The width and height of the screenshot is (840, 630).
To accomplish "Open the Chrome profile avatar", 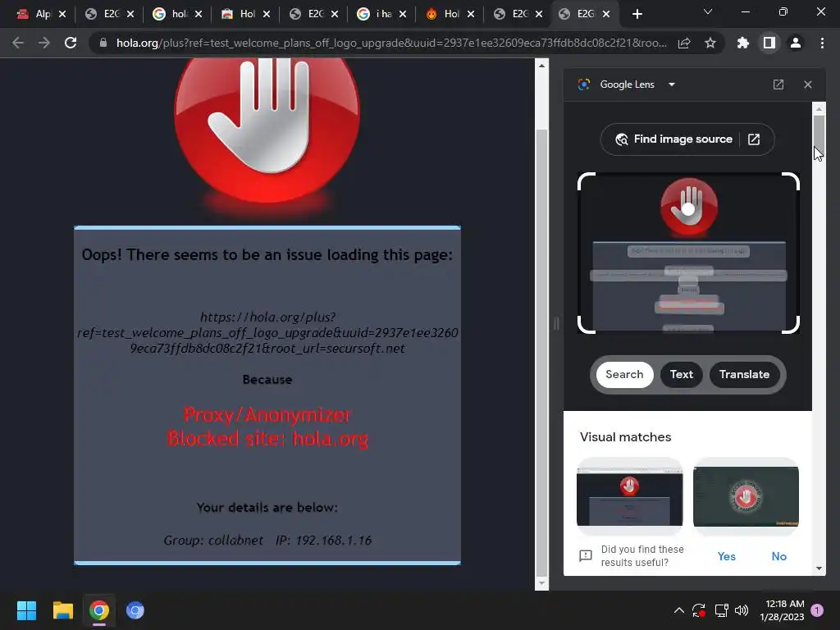I will click(796, 43).
